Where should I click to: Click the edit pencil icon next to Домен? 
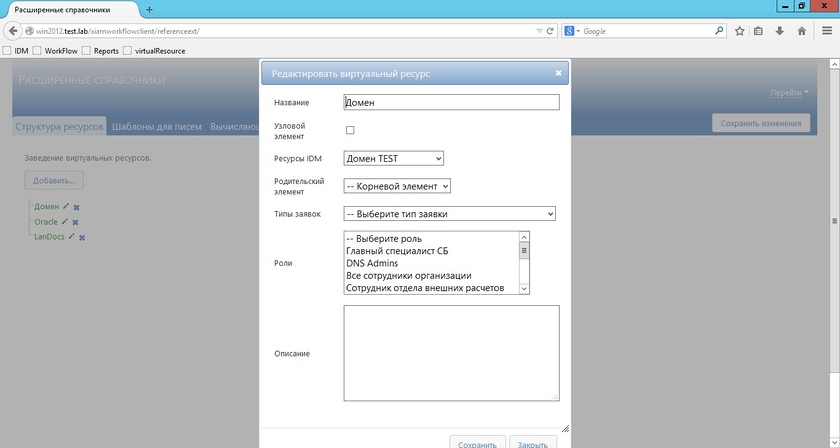pyautogui.click(x=66, y=206)
